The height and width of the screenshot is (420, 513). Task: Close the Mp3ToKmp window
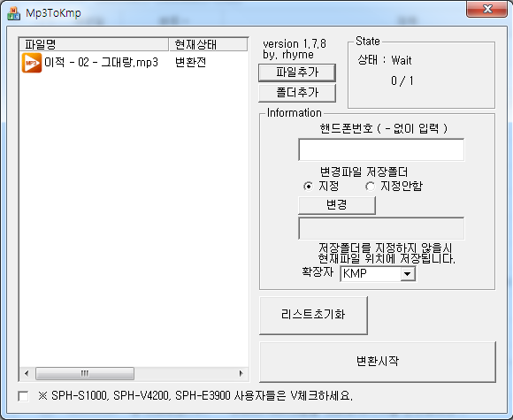[x=486, y=9]
